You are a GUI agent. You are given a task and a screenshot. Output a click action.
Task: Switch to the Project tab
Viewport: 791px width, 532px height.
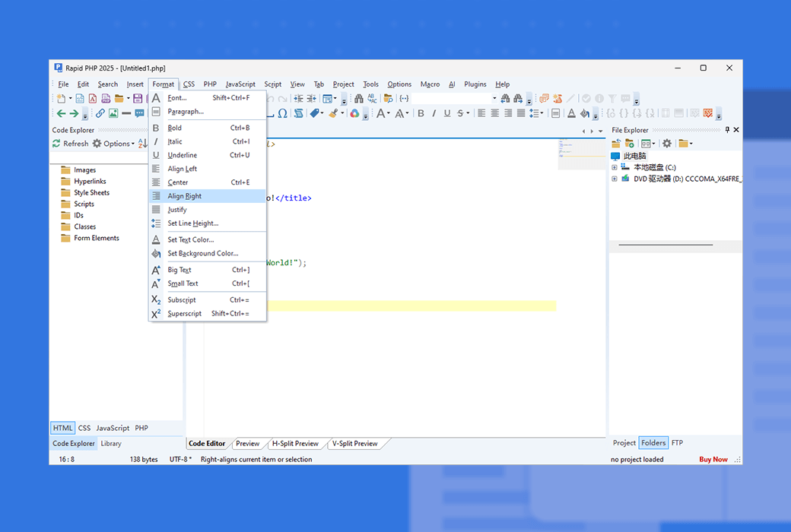tap(624, 443)
